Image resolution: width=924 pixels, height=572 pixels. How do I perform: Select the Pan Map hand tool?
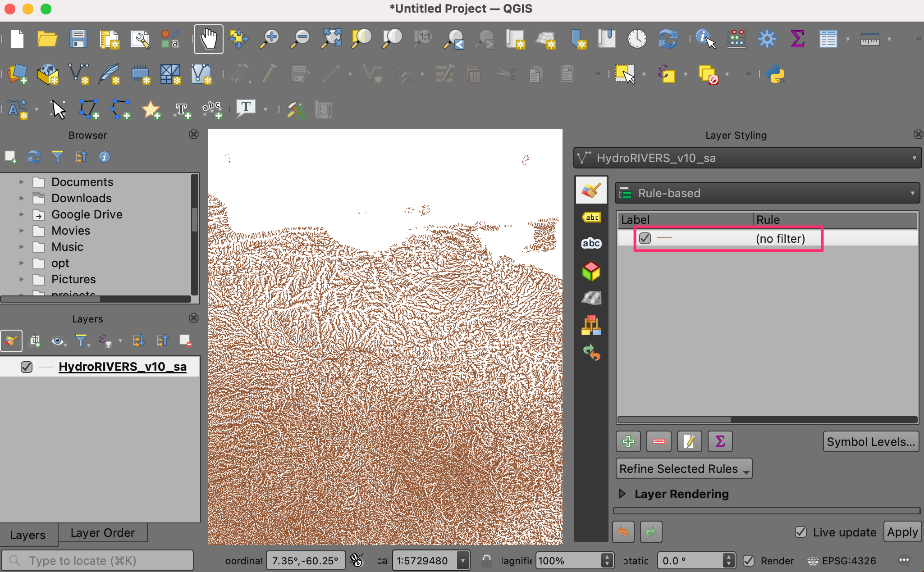(208, 39)
